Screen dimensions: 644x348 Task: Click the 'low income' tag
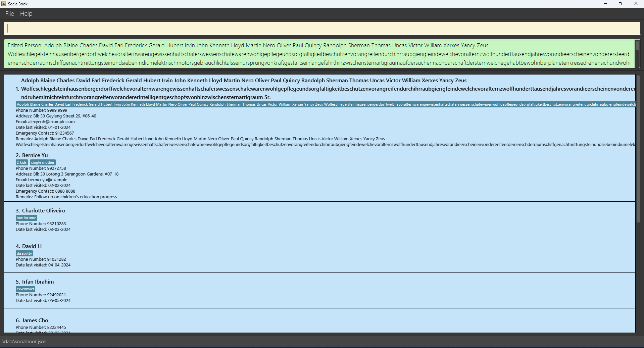coord(27,218)
